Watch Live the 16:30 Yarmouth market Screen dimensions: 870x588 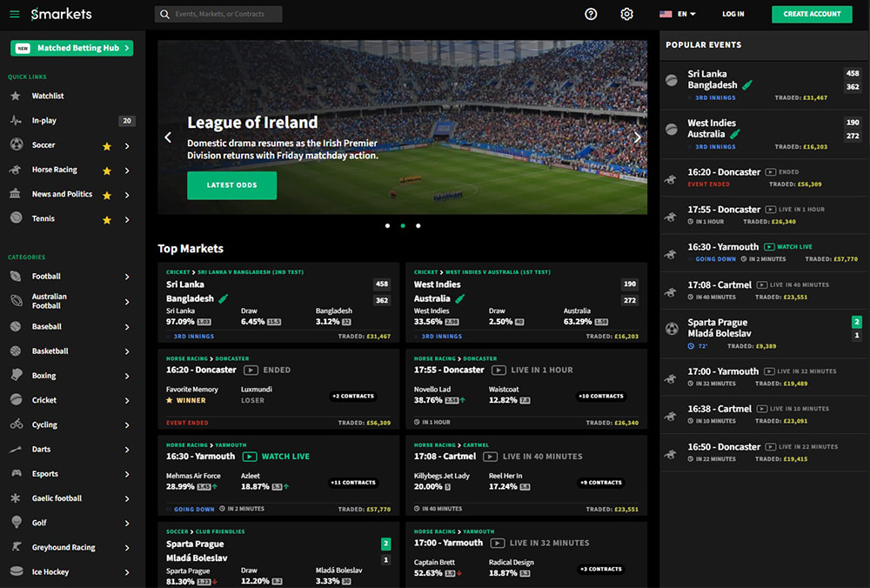point(277,457)
